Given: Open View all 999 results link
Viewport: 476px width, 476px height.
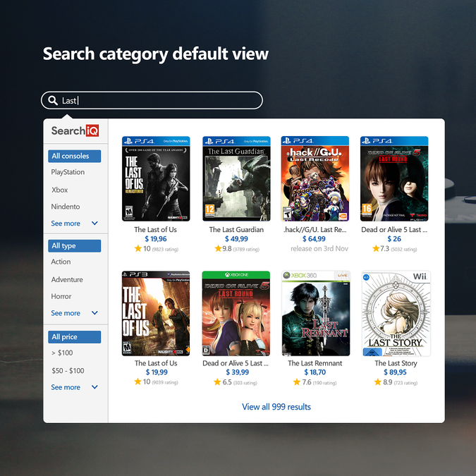Looking at the screenshot, I should (276, 407).
